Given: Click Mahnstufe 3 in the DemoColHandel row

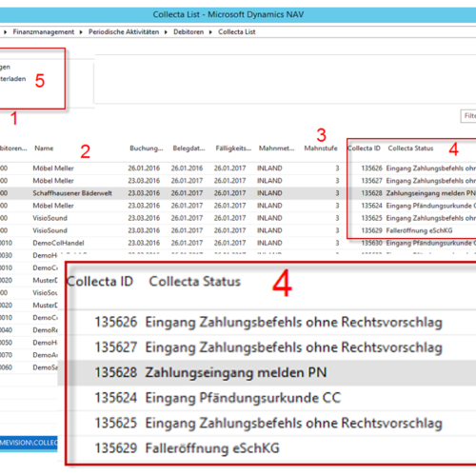Looking at the screenshot, I should point(337,243).
